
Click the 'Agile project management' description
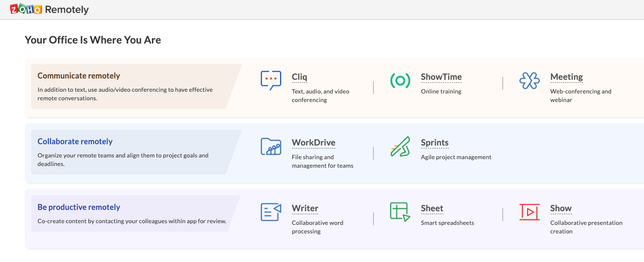[x=456, y=157]
